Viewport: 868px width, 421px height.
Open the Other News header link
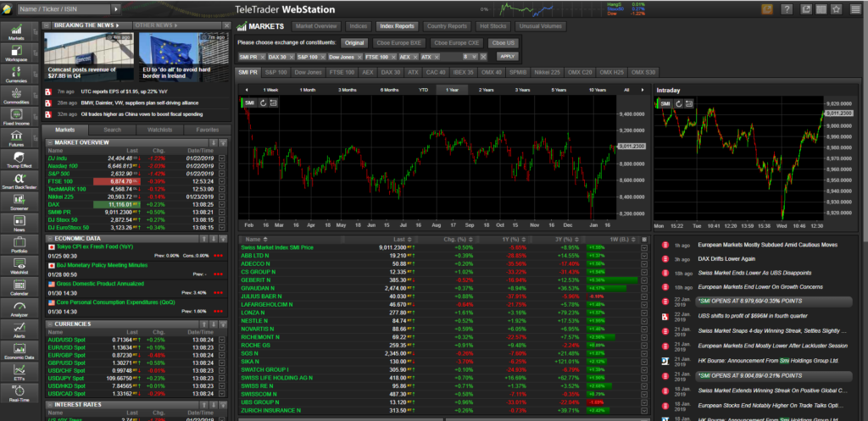154,25
